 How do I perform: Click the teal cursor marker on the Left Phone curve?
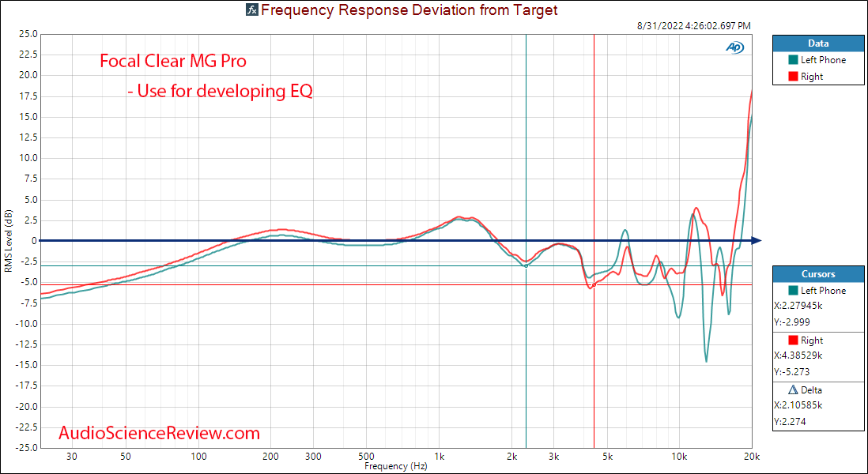[526, 266]
